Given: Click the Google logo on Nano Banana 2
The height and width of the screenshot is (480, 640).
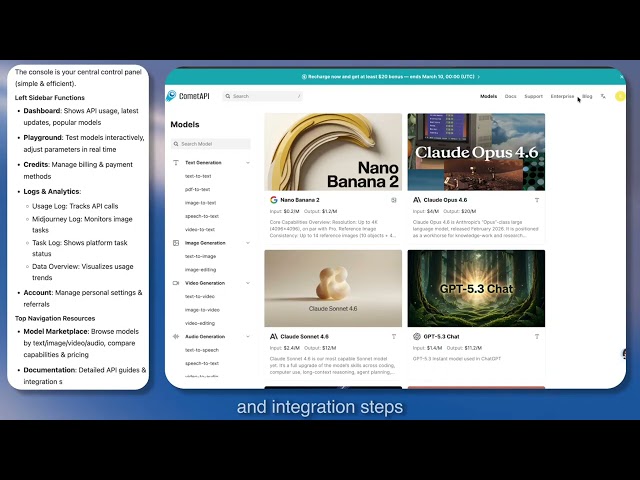Looking at the screenshot, I should [273, 200].
